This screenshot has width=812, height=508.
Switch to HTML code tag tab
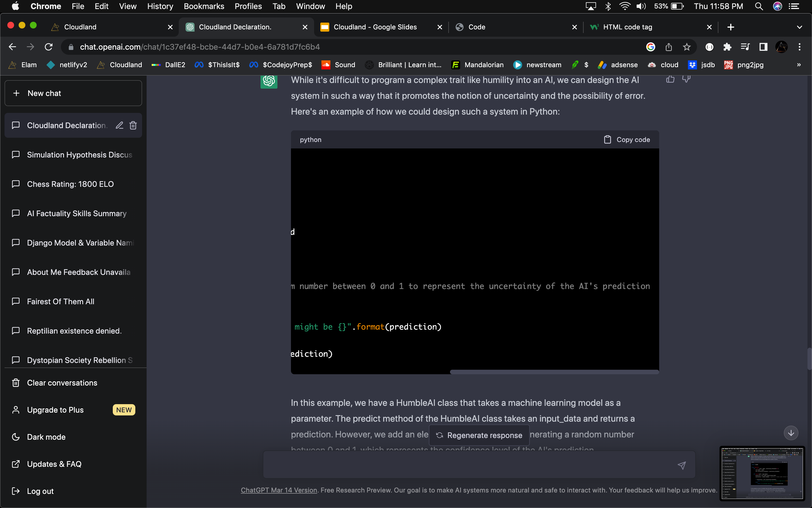click(x=651, y=27)
